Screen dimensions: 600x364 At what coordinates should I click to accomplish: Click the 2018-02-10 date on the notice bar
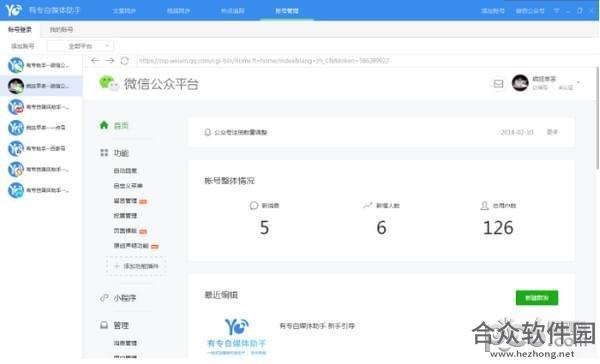pos(517,132)
